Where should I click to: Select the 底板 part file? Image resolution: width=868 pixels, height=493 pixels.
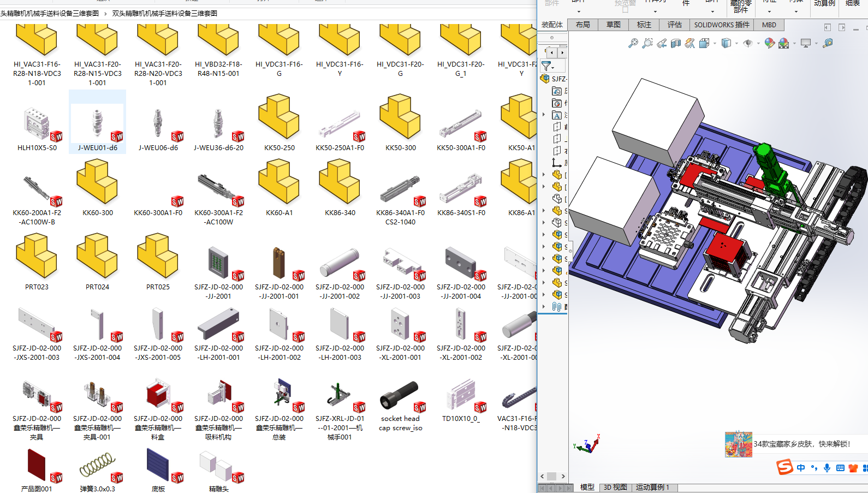click(158, 471)
